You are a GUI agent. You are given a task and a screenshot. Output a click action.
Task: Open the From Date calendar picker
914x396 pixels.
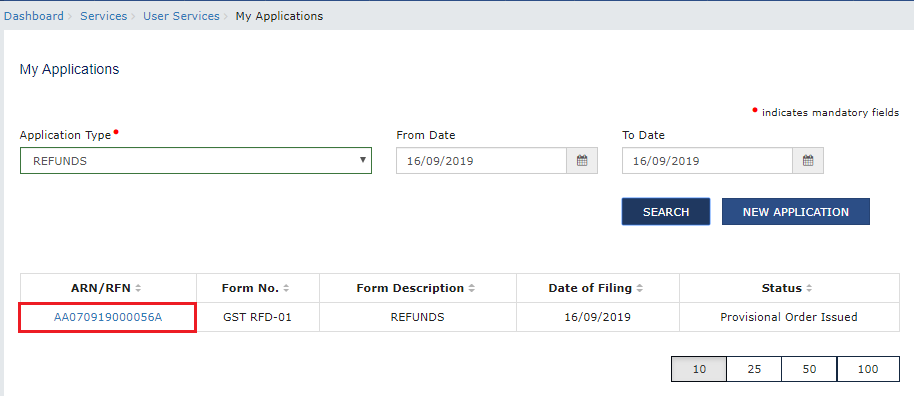click(582, 161)
